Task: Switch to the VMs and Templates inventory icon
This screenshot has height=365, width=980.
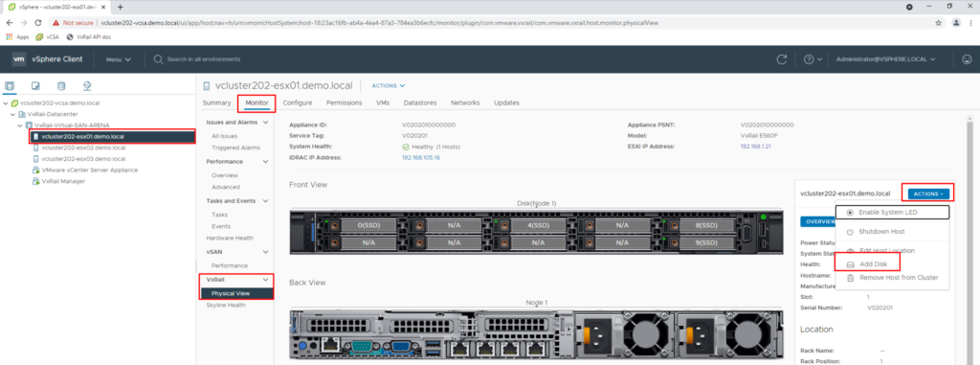Action: (35, 86)
